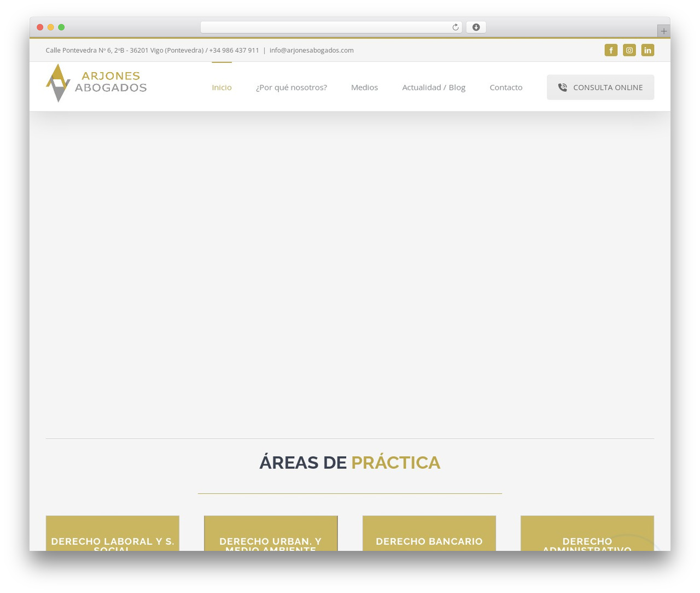The width and height of the screenshot is (700, 593).
Task: Click the info@arjonesabogados.com email link
Action: pyautogui.click(x=311, y=50)
